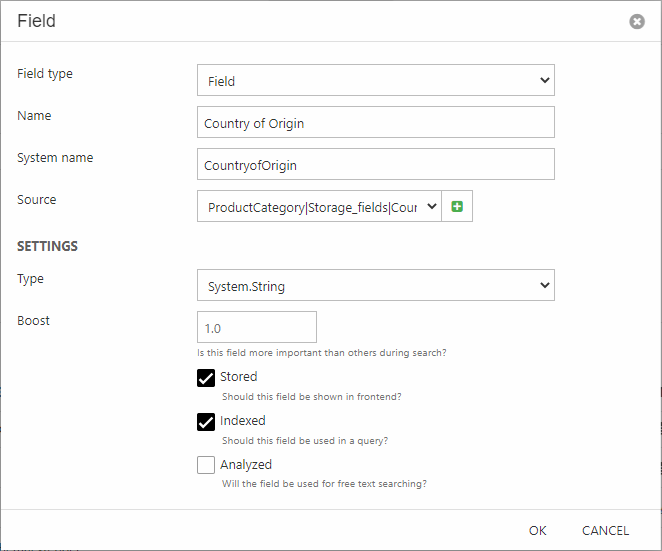
Task: Click the SETTINGS section heading
Action: point(47,246)
